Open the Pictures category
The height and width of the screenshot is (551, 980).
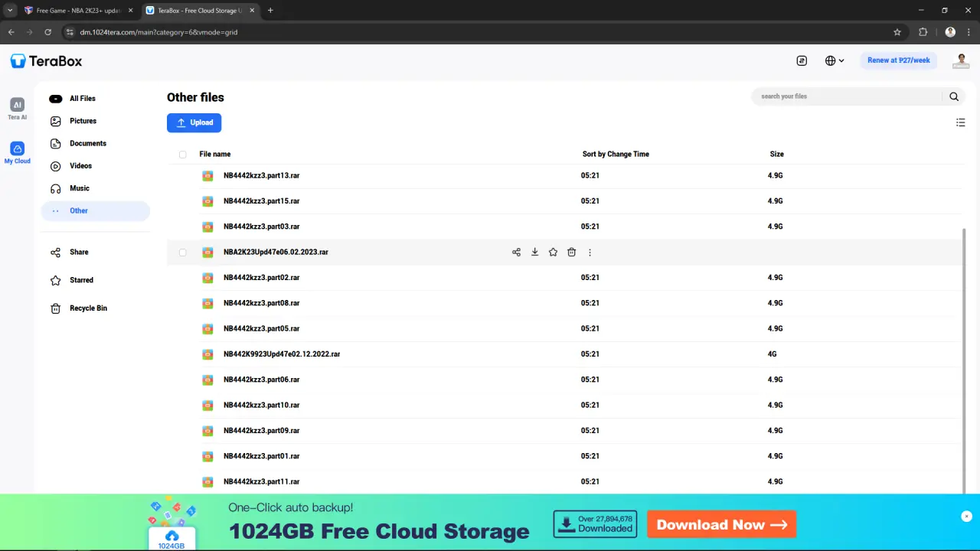95,121
